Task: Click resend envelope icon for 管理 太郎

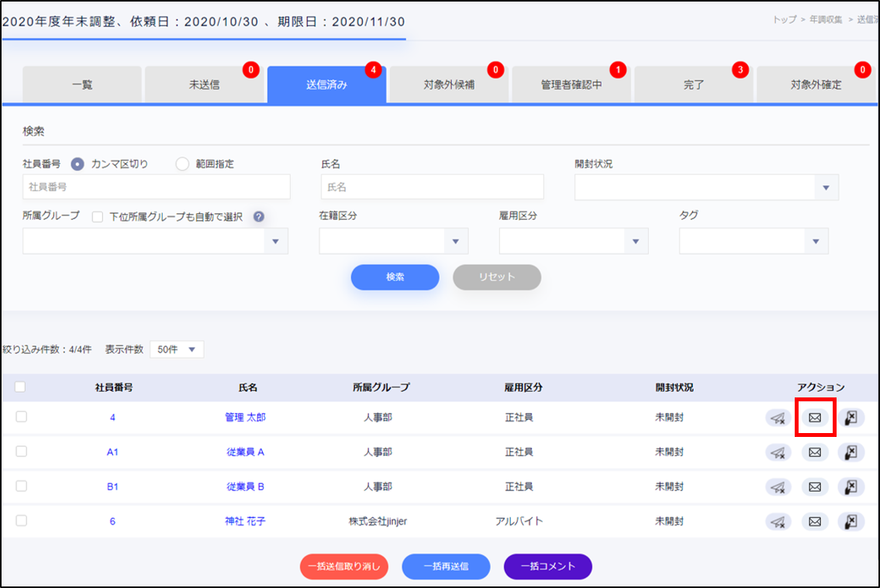Action: [814, 418]
